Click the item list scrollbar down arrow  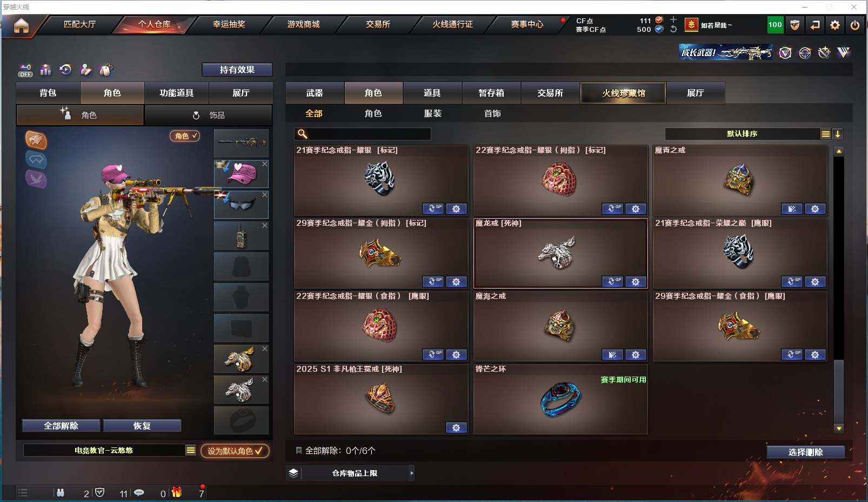[x=839, y=429]
